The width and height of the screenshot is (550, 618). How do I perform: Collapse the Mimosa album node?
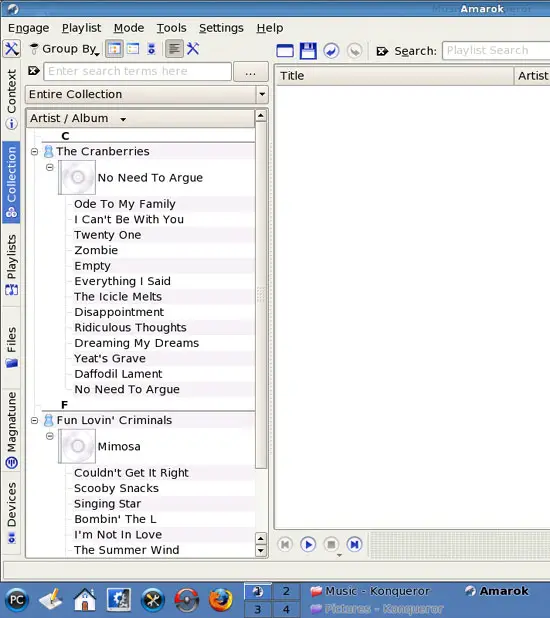[50, 436]
